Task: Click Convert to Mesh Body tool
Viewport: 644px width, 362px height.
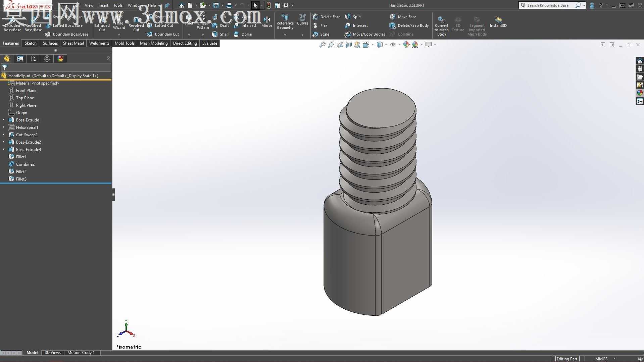Action: coord(442,25)
